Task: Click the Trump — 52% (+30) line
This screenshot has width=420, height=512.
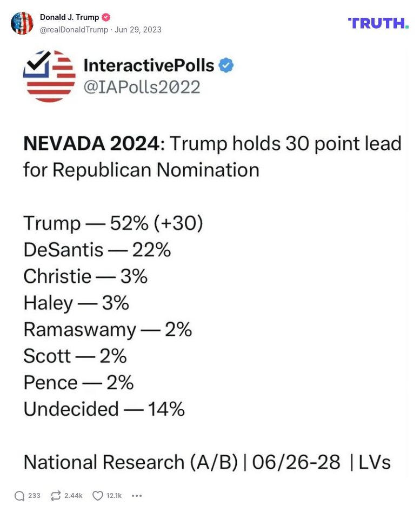Action: [113, 223]
